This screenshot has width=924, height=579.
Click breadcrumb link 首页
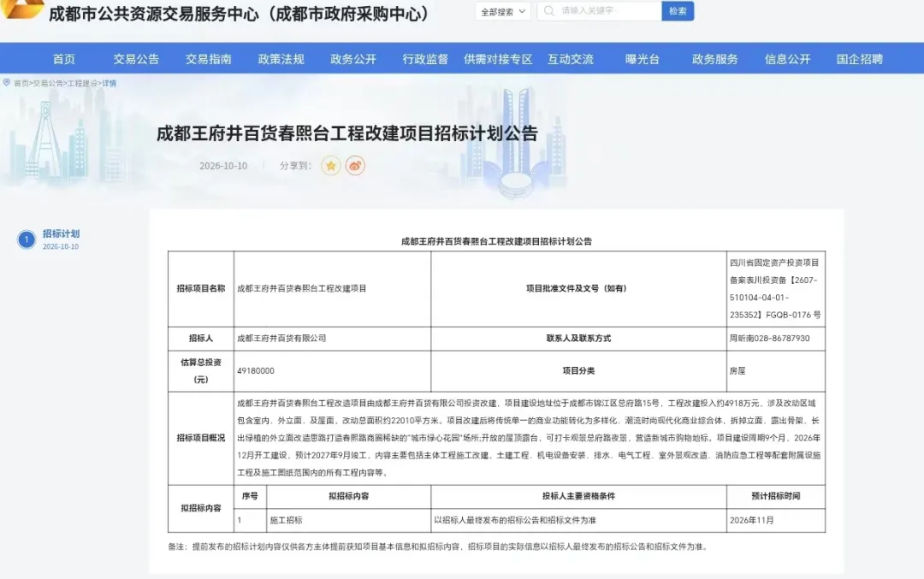pyautogui.click(x=21, y=84)
